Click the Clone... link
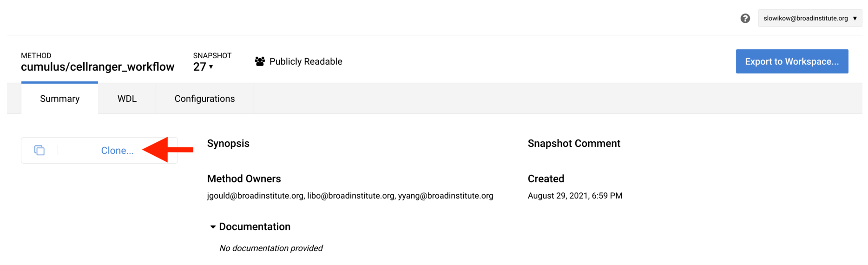The height and width of the screenshot is (265, 868). pyautogui.click(x=117, y=151)
